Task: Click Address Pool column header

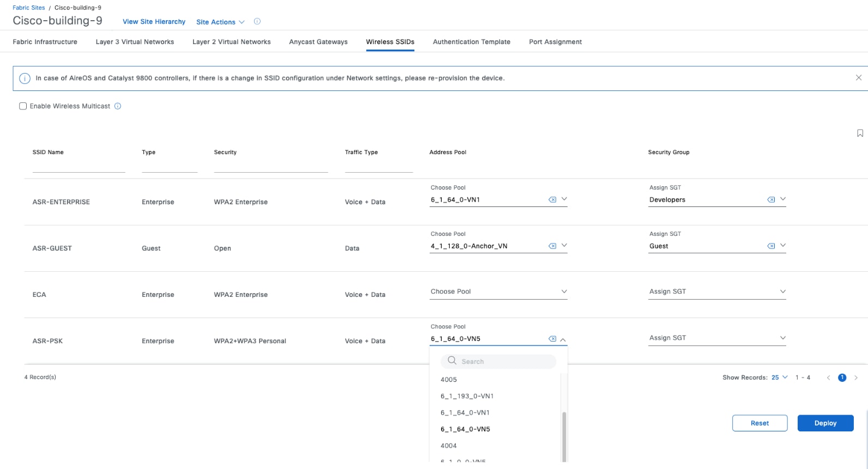Action: coord(448,153)
